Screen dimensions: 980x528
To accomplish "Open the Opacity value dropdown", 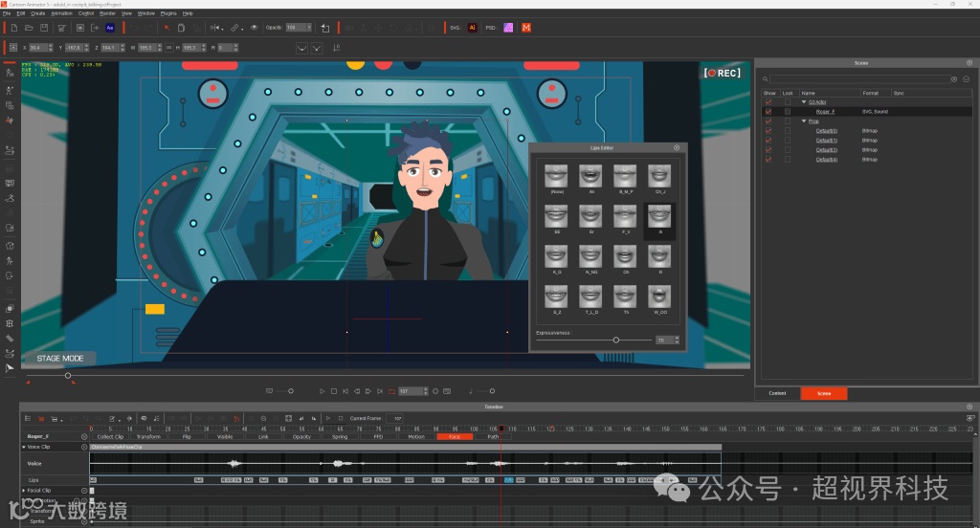I will (x=309, y=28).
